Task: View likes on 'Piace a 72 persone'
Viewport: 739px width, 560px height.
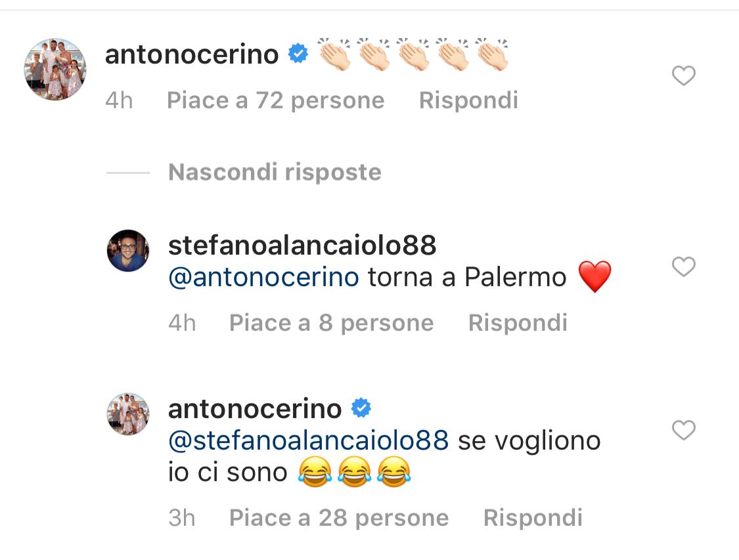Action: click(x=275, y=100)
